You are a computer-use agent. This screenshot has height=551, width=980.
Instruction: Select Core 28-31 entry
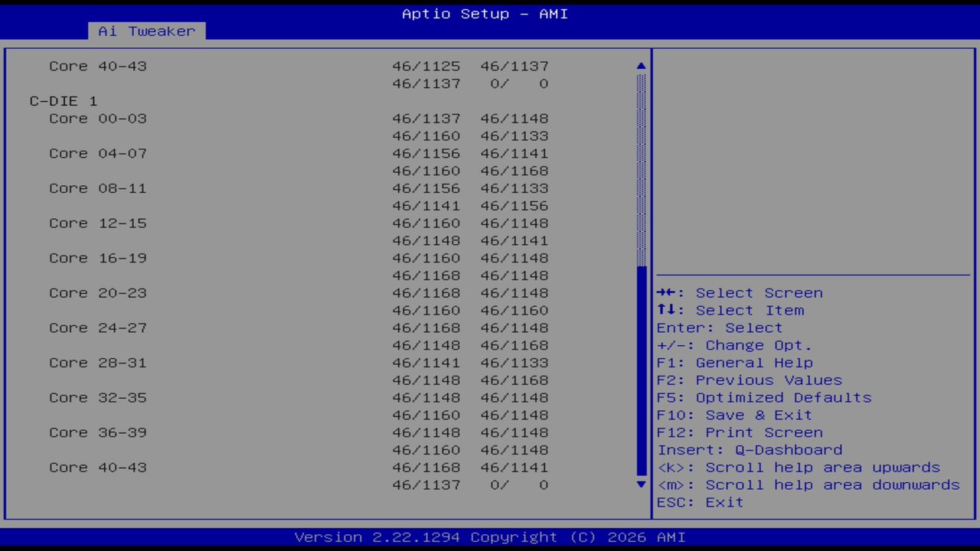pos(97,362)
